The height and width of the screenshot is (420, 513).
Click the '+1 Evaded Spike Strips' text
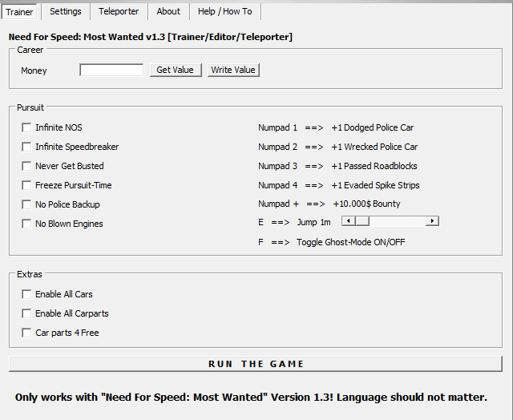pyautogui.click(x=375, y=185)
